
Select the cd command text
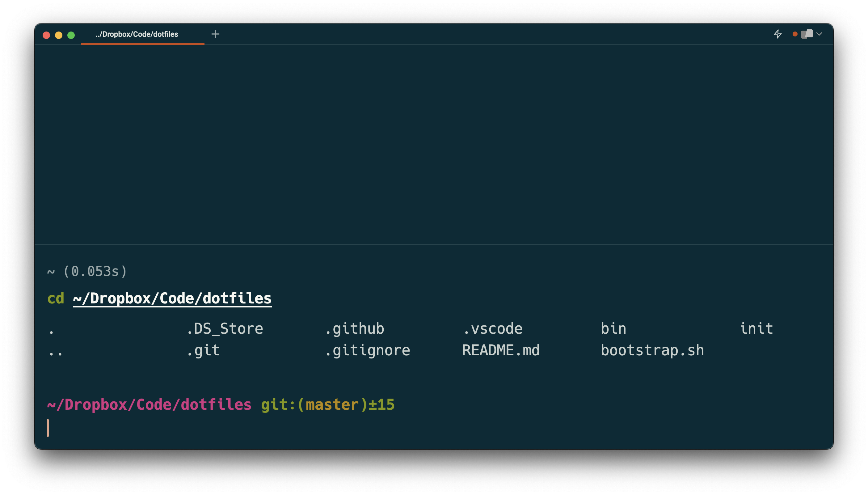pos(56,298)
